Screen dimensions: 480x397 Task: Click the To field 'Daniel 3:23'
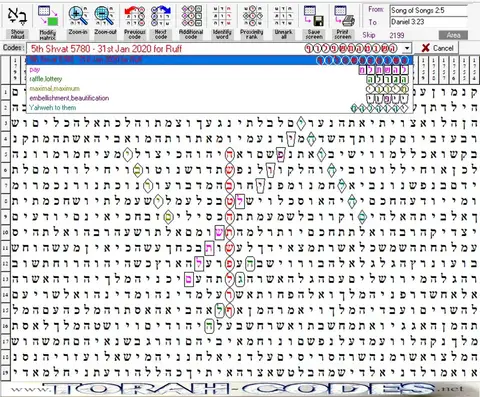click(428, 22)
